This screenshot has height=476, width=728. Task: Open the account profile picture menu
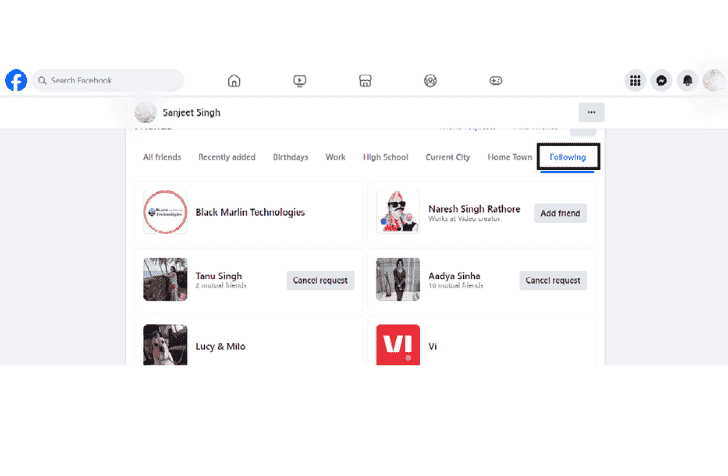coord(714,81)
